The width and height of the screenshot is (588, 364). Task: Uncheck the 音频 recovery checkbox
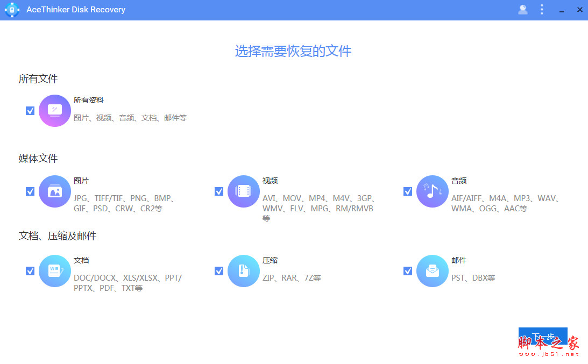point(407,191)
